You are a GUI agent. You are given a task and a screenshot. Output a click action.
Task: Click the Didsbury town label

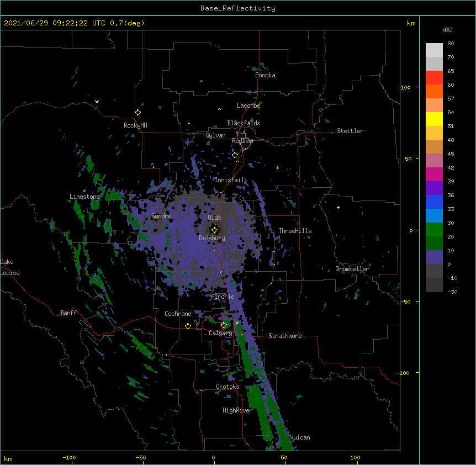(211, 238)
